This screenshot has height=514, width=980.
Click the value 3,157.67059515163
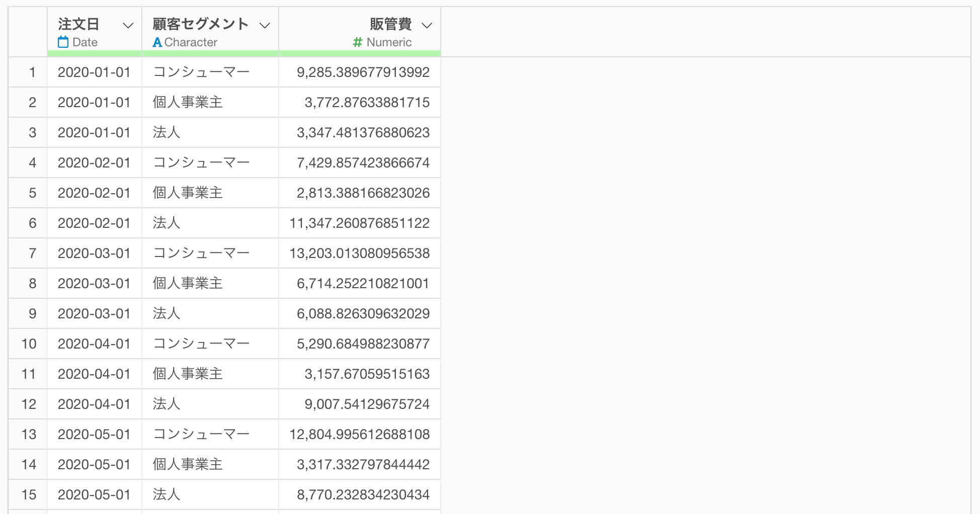point(367,374)
